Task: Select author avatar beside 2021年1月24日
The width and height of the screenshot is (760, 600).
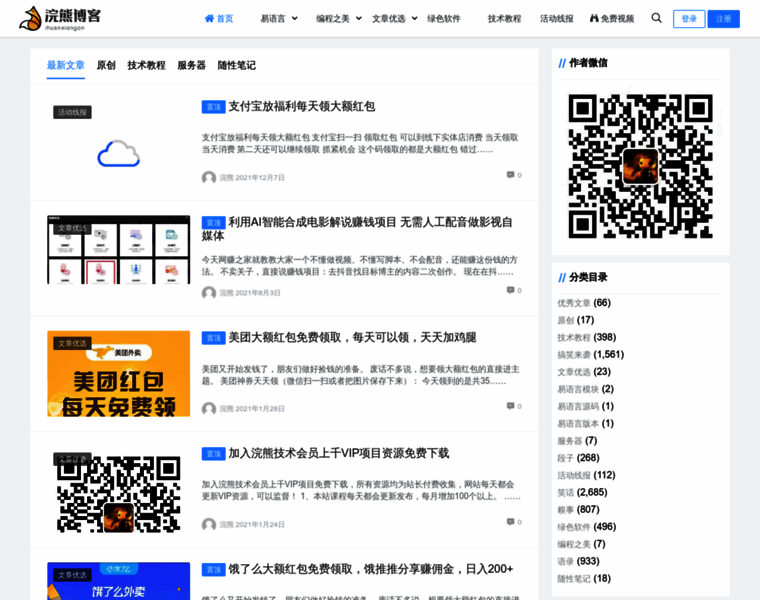Action: click(209, 525)
